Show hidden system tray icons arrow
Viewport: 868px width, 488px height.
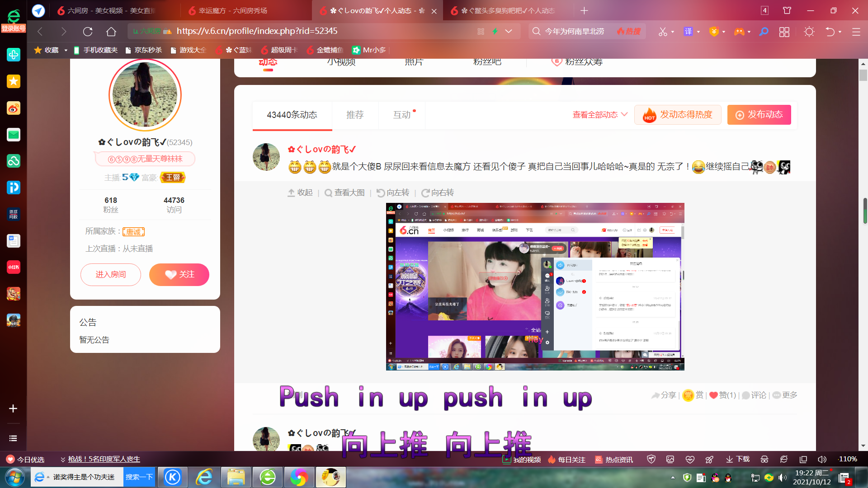[673, 478]
